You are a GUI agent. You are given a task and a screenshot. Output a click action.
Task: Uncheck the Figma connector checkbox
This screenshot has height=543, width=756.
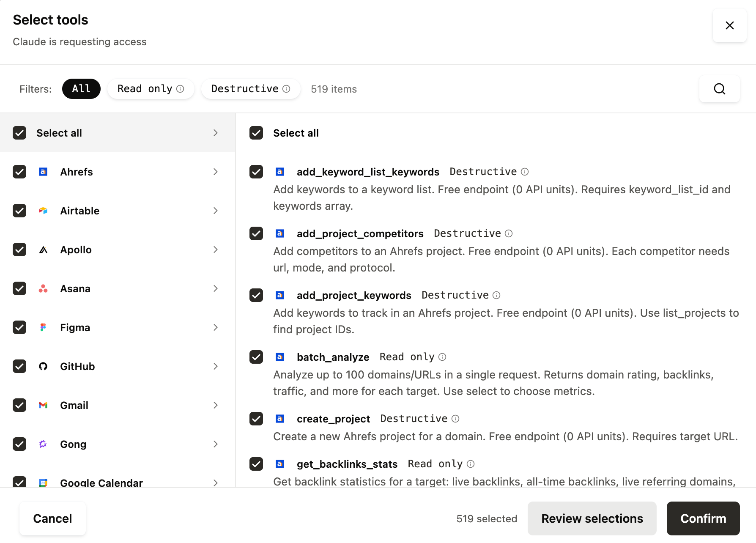(x=19, y=327)
